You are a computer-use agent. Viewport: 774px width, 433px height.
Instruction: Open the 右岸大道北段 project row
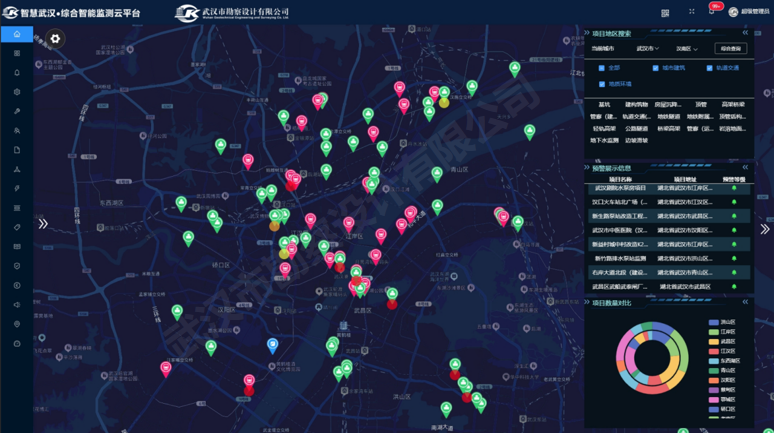click(669, 273)
